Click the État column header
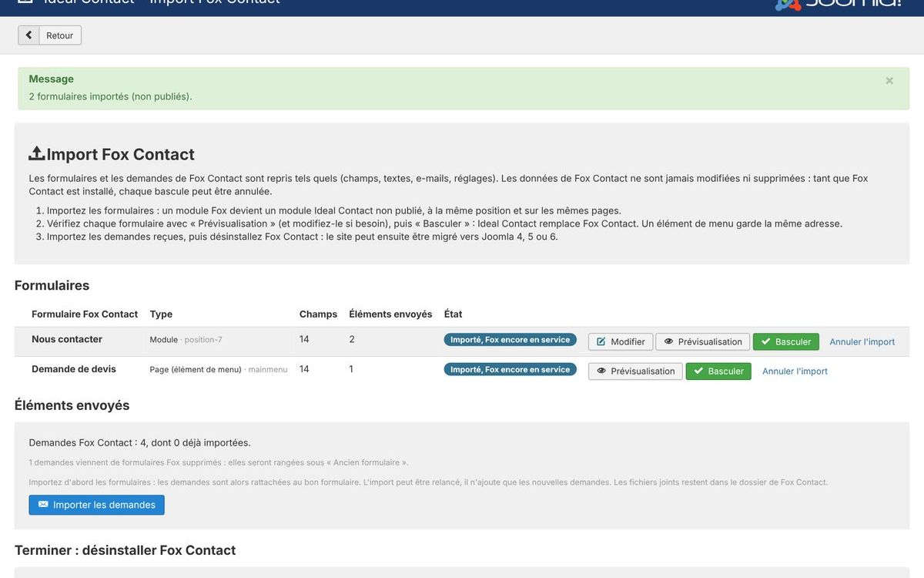The image size is (924, 578). coord(453,314)
